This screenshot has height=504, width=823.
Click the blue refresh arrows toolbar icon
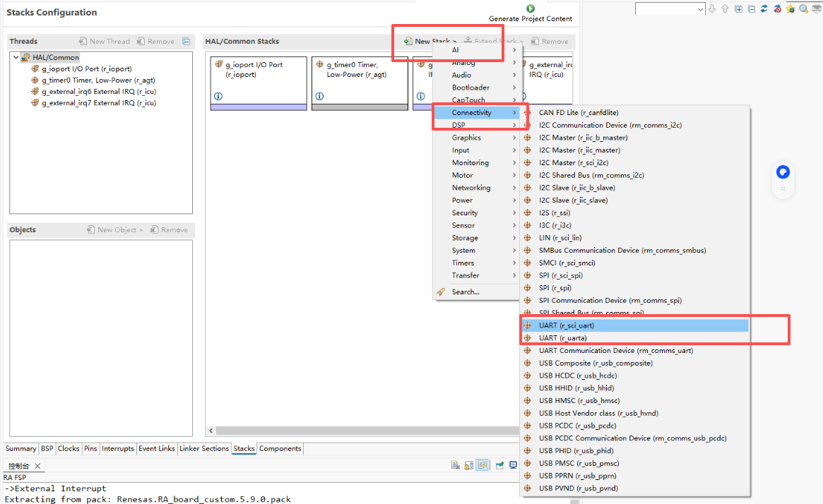[x=764, y=8]
